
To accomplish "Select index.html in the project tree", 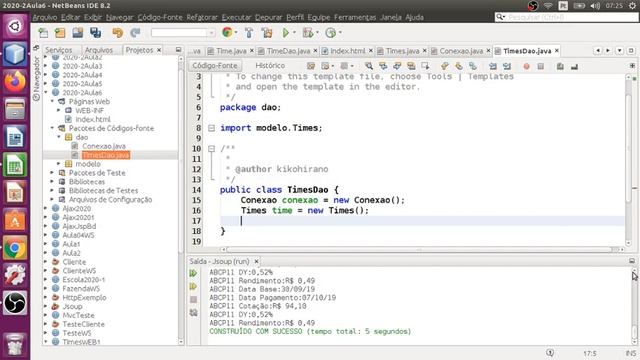I will click(93, 120).
